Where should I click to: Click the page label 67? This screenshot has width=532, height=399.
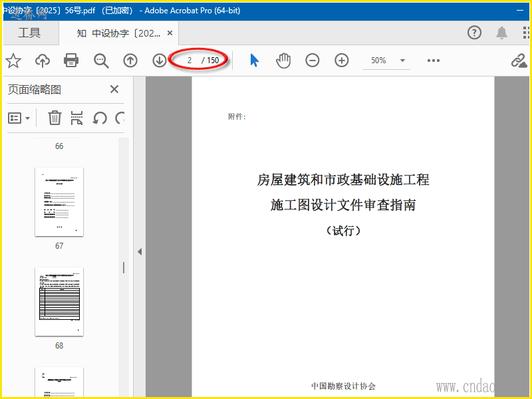pyautogui.click(x=59, y=245)
